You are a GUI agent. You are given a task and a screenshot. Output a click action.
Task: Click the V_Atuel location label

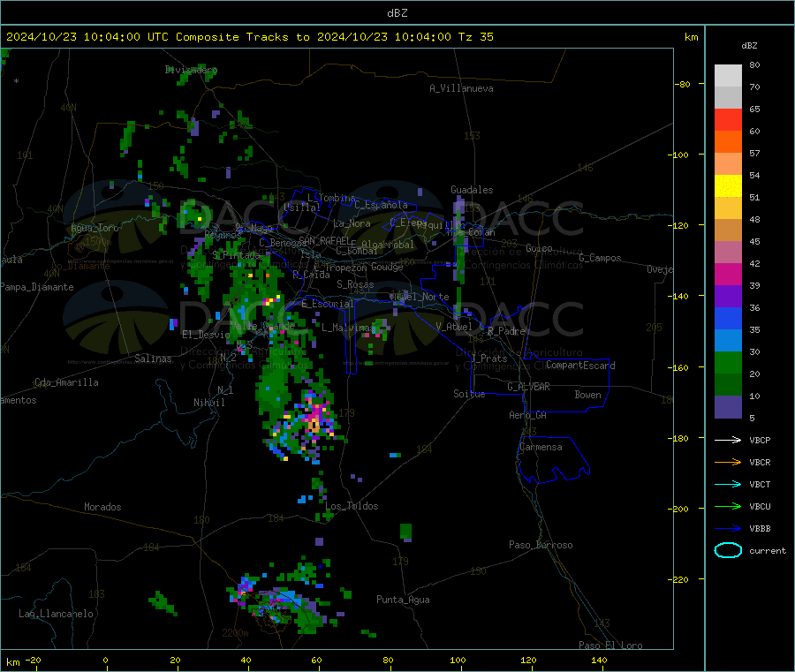click(x=454, y=327)
